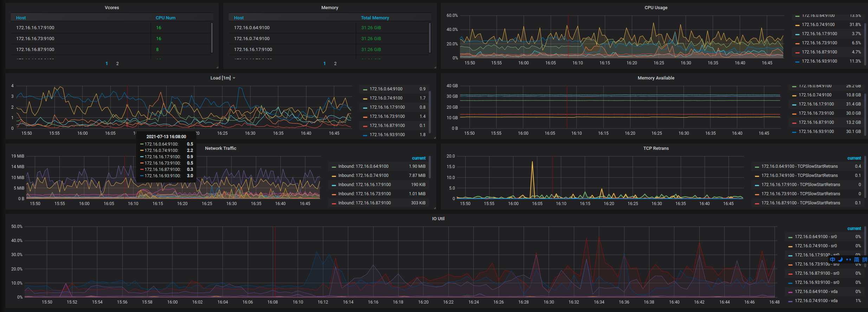Toggle Inbound: 172.16.16.17:9100 in Network Traffic legend

point(364,185)
